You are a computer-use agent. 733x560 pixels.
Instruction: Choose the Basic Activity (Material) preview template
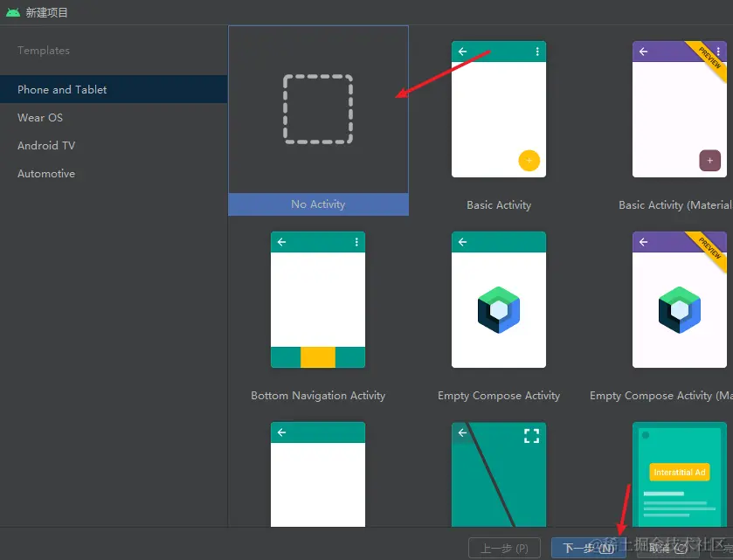click(x=679, y=109)
